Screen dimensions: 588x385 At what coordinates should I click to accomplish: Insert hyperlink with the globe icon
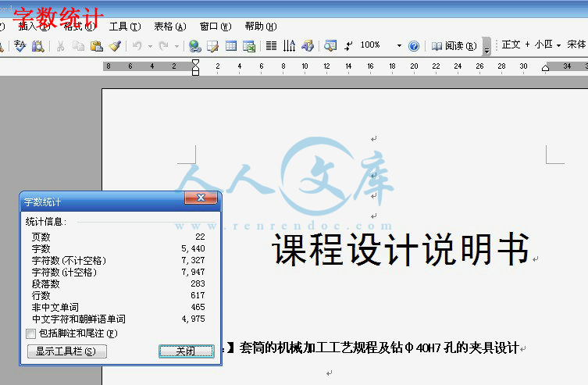pyautogui.click(x=195, y=46)
